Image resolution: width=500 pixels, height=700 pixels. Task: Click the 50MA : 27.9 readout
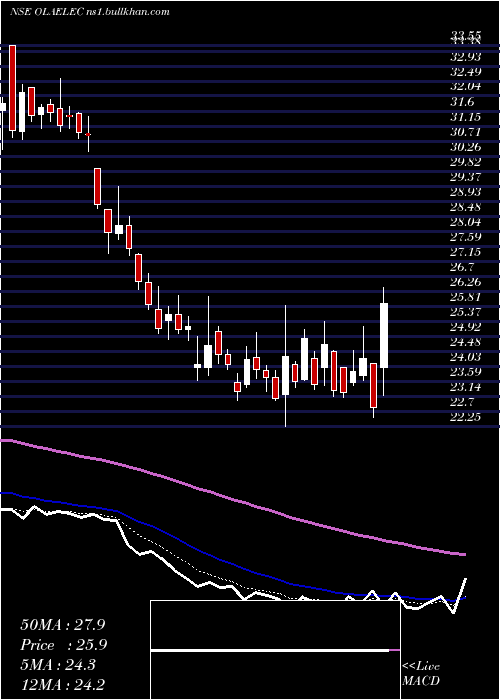[x=63, y=625]
